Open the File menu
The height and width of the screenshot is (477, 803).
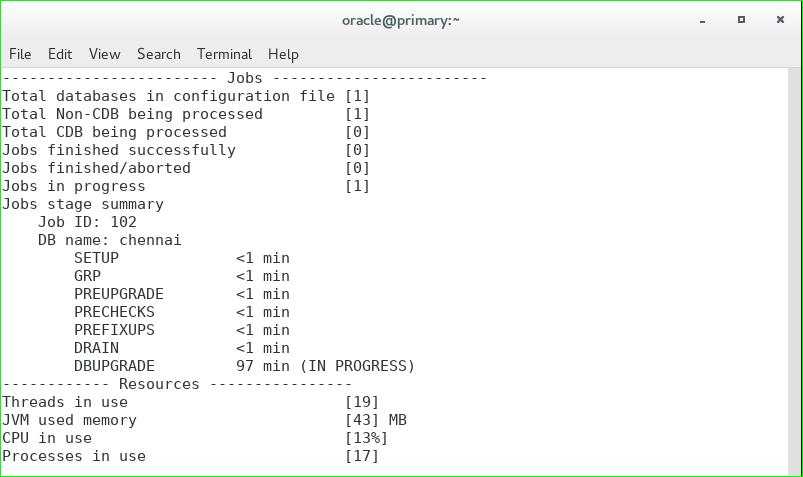pyautogui.click(x=20, y=54)
